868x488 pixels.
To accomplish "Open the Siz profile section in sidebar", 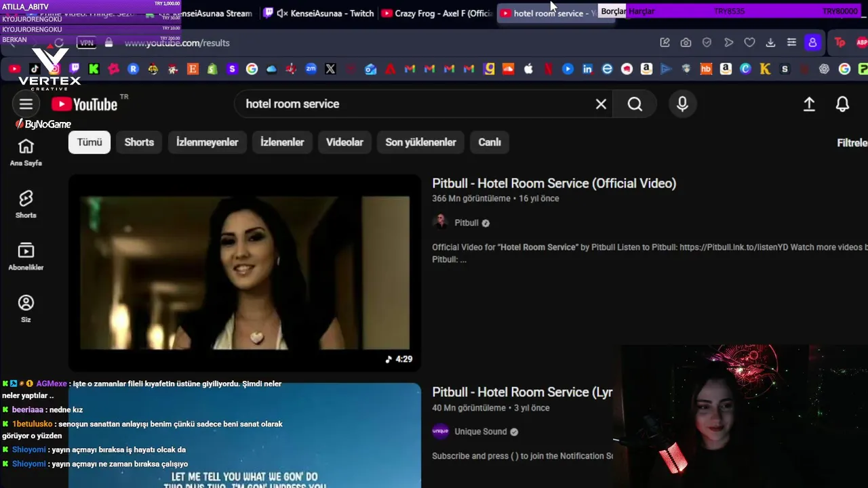I will (26, 308).
